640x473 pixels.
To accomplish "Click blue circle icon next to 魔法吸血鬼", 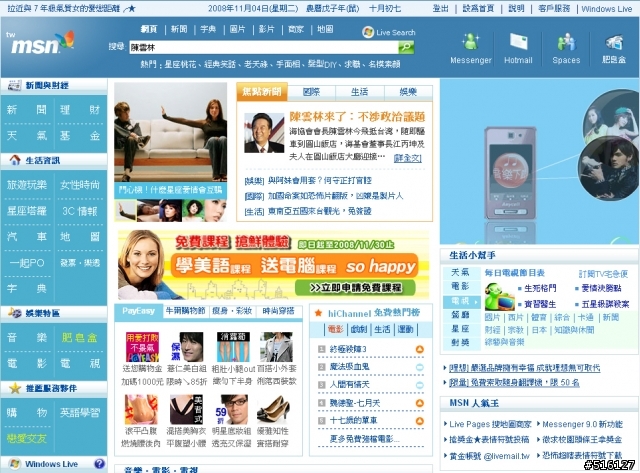I will click(x=419, y=367).
